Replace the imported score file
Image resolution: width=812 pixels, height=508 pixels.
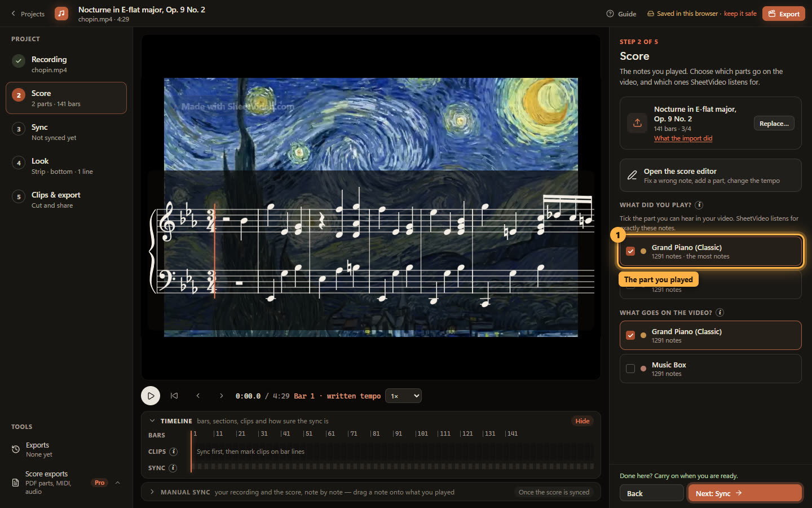pyautogui.click(x=774, y=123)
